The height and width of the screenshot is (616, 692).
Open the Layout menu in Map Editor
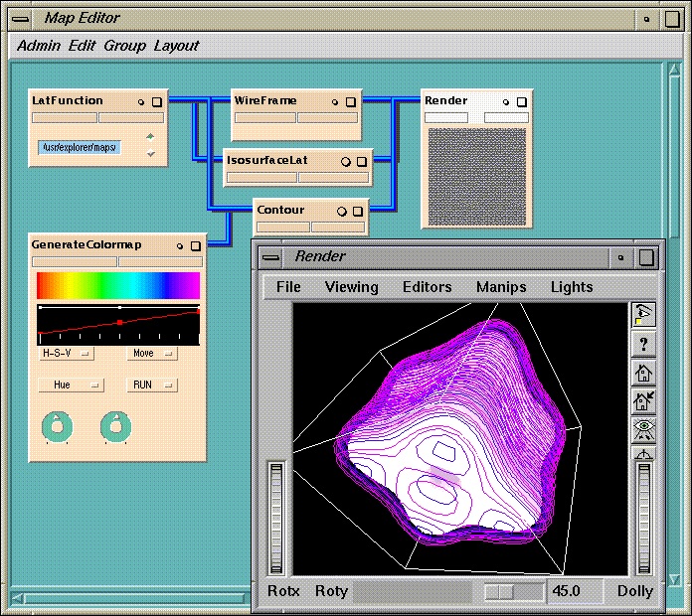coord(176,46)
